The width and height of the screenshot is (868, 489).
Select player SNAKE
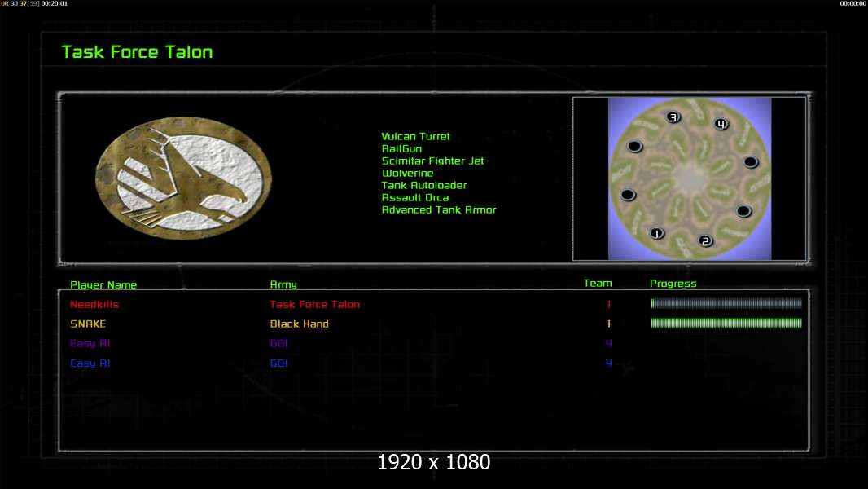coord(87,324)
